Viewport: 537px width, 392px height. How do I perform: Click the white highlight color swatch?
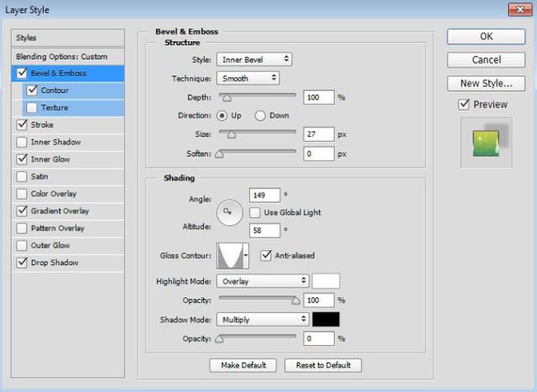coord(326,281)
